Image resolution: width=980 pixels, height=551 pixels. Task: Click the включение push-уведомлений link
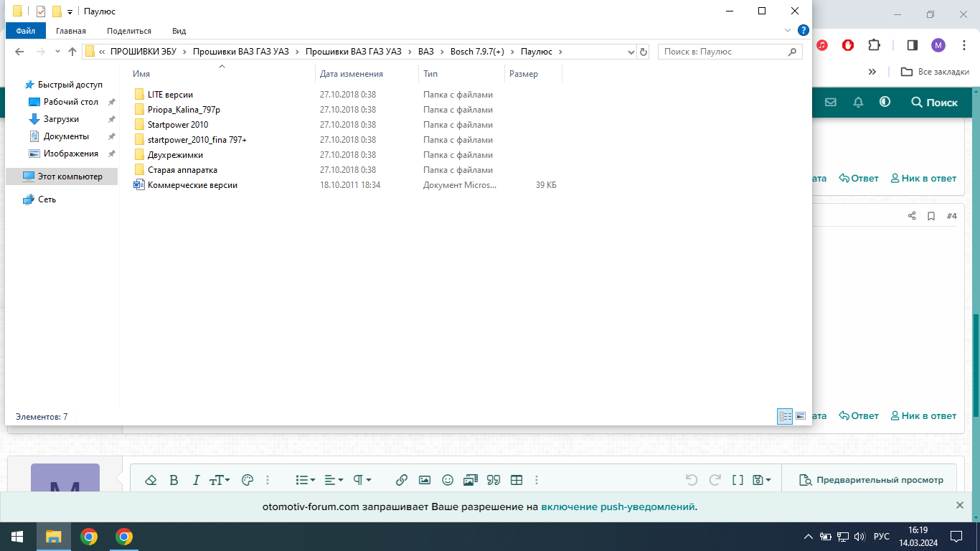[x=618, y=507]
